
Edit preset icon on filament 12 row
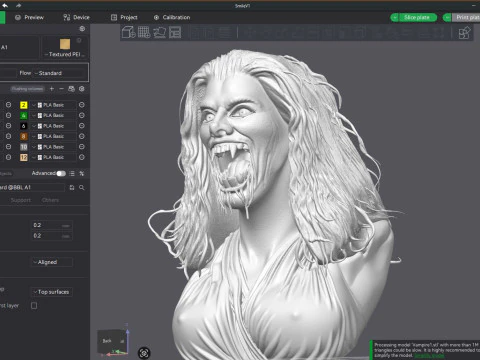point(82,157)
